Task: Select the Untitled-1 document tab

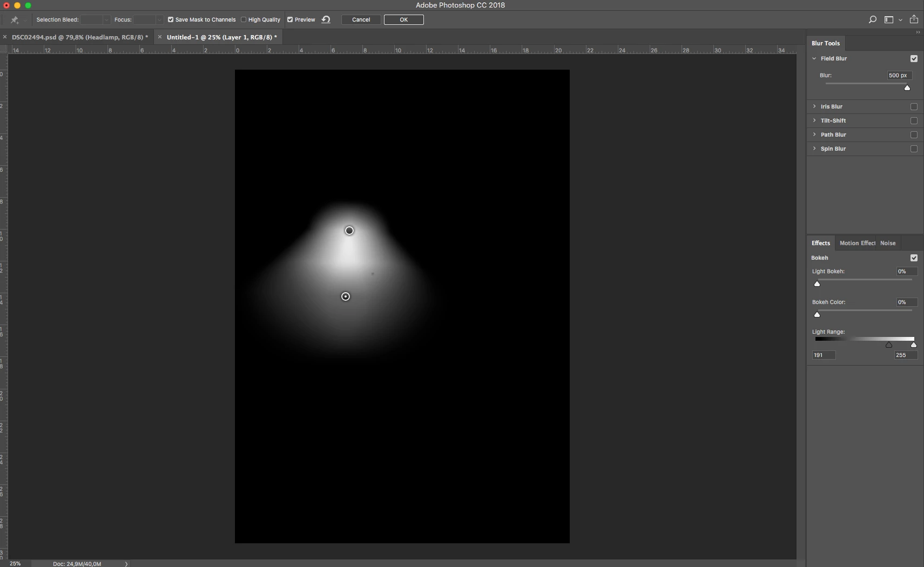Action: pos(222,37)
